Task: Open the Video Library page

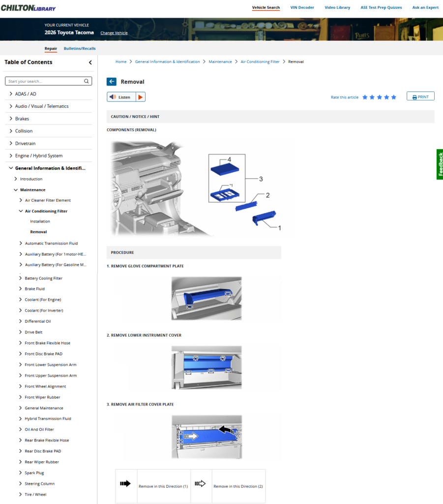Action: tap(337, 7)
